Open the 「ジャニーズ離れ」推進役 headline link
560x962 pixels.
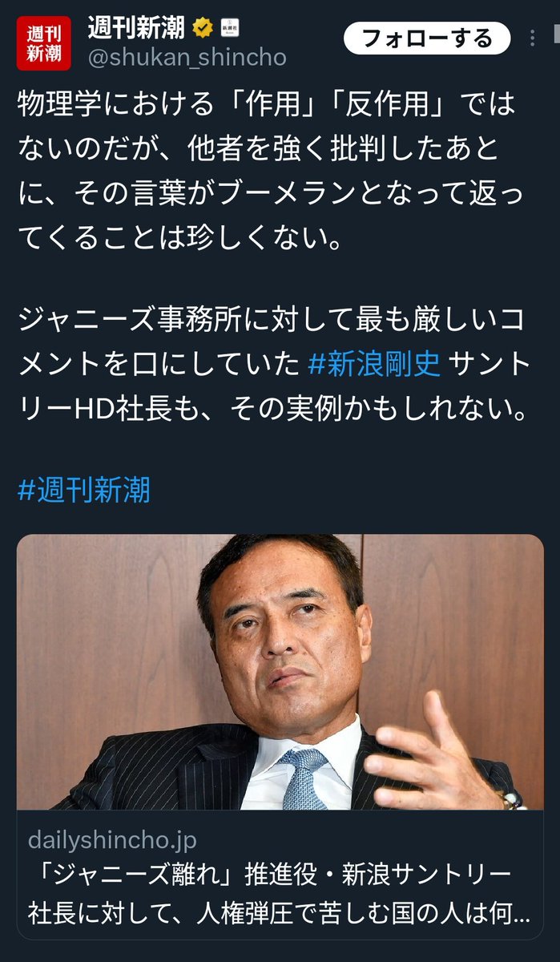[x=268, y=890]
